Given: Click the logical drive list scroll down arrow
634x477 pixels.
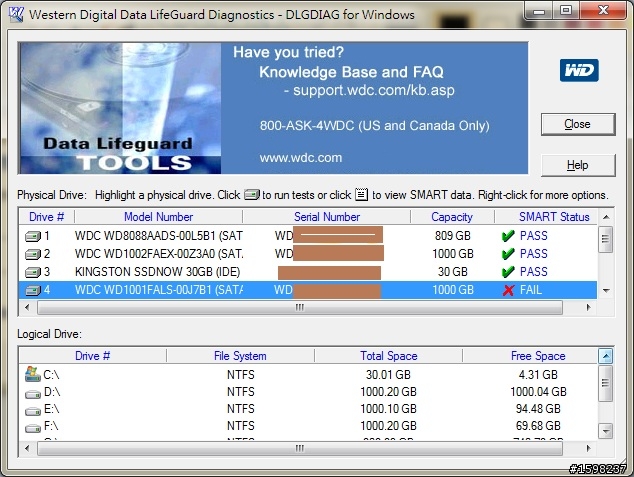Looking at the screenshot, I should tap(606, 431).
